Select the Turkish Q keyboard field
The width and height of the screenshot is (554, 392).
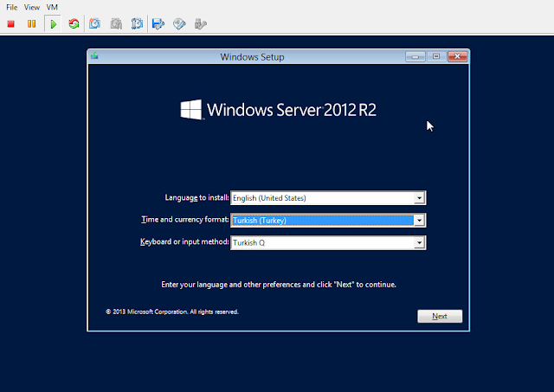(328, 242)
